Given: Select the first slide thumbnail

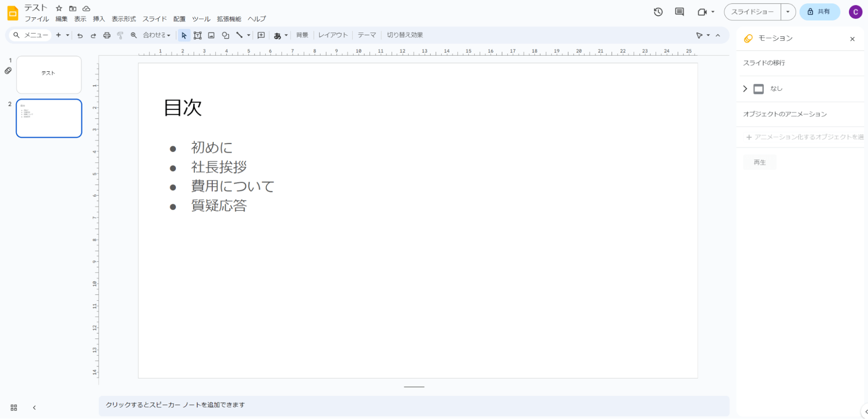Looking at the screenshot, I should pyautogui.click(x=49, y=74).
